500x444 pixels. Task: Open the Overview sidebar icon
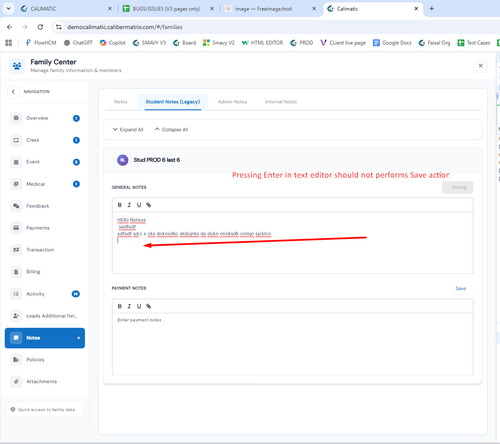[x=16, y=118]
